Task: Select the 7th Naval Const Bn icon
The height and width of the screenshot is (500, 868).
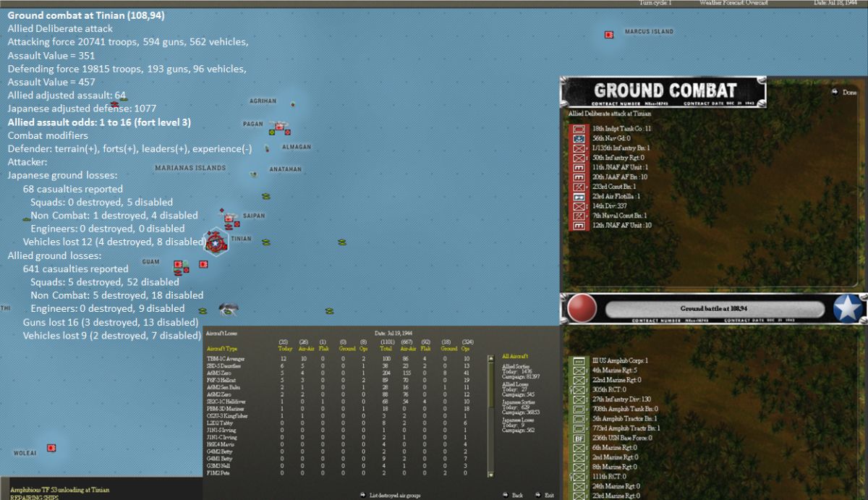Action: pos(579,216)
